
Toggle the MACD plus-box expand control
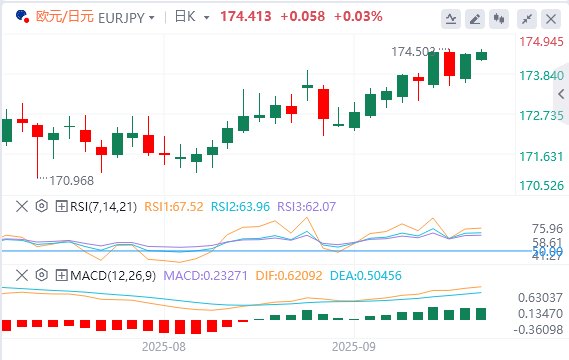point(61,275)
